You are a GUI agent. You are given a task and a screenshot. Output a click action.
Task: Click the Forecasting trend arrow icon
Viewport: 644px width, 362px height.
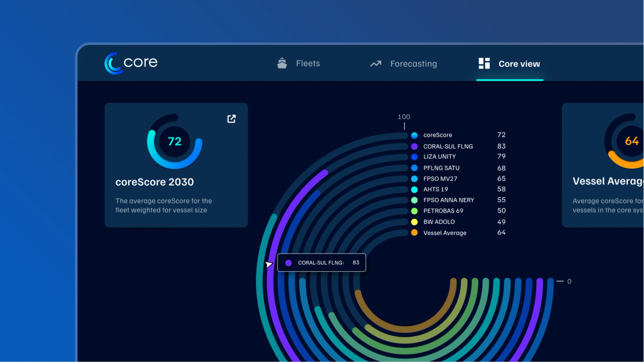(376, 64)
